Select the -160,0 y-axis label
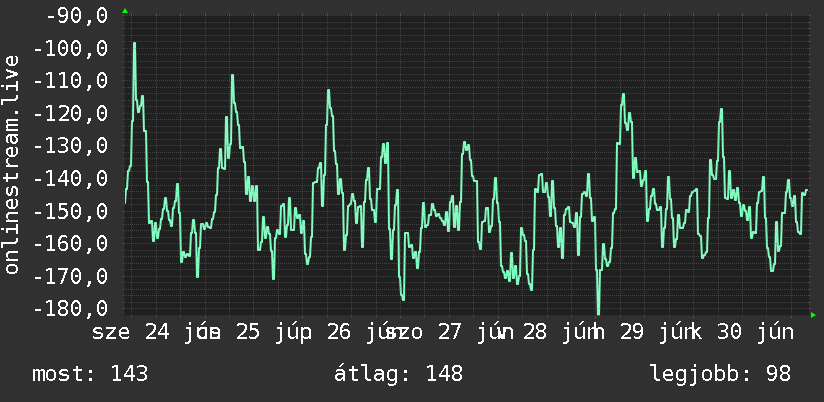824x402 pixels. tap(71, 243)
